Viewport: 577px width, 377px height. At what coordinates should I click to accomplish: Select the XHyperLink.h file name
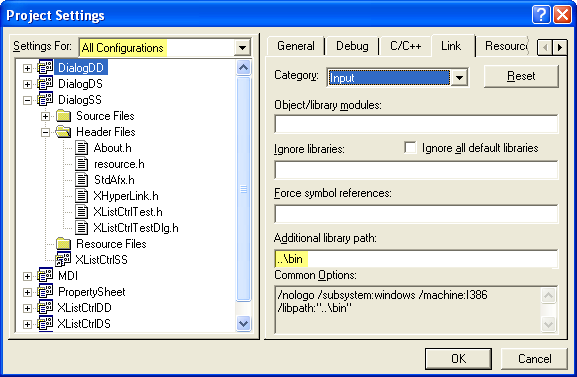coord(126,196)
